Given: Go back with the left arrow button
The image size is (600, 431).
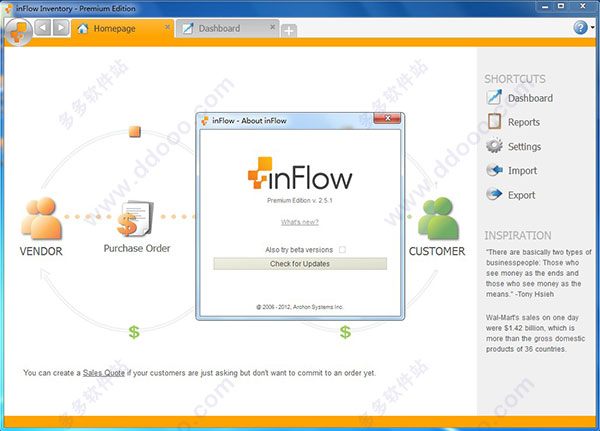Looking at the screenshot, I should coord(43,28).
